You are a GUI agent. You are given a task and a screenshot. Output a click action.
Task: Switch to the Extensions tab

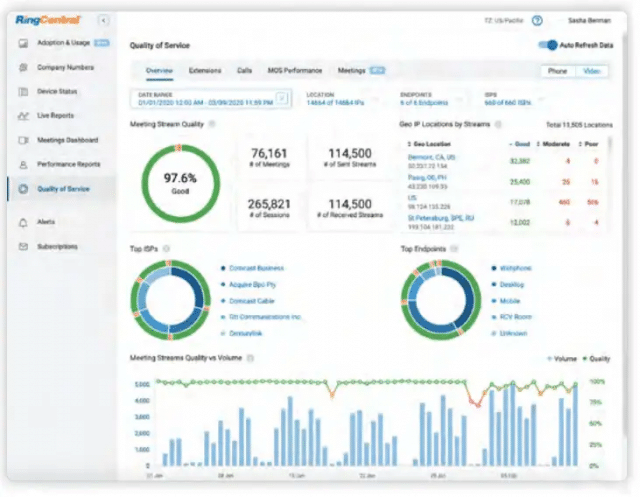point(204,72)
